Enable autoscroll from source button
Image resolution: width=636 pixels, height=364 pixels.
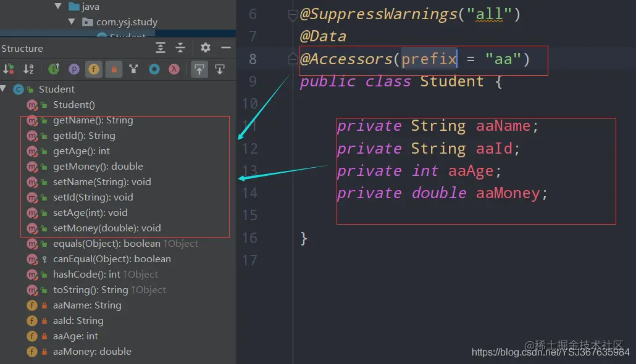[220, 69]
